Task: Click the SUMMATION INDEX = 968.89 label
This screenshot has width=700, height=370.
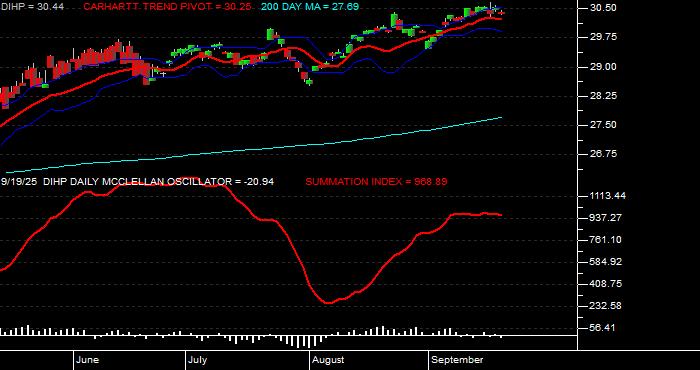Action: (376, 182)
